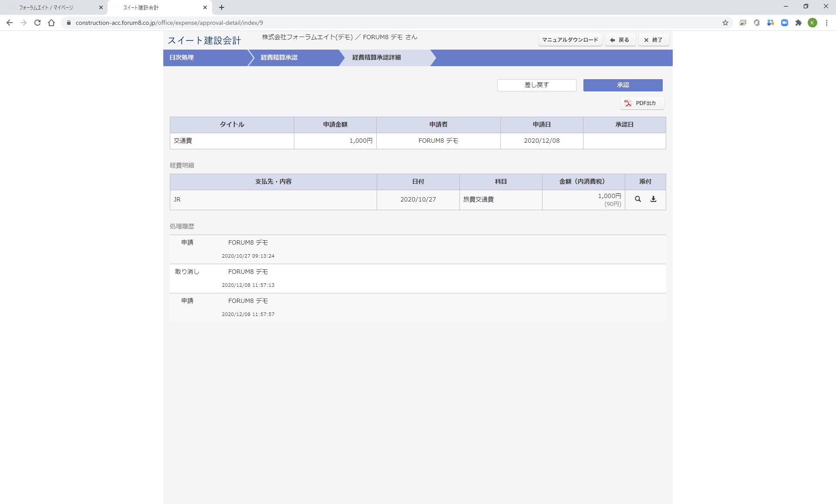Image resolution: width=836 pixels, height=504 pixels.
Task: Click the 添付 column header
Action: point(645,182)
